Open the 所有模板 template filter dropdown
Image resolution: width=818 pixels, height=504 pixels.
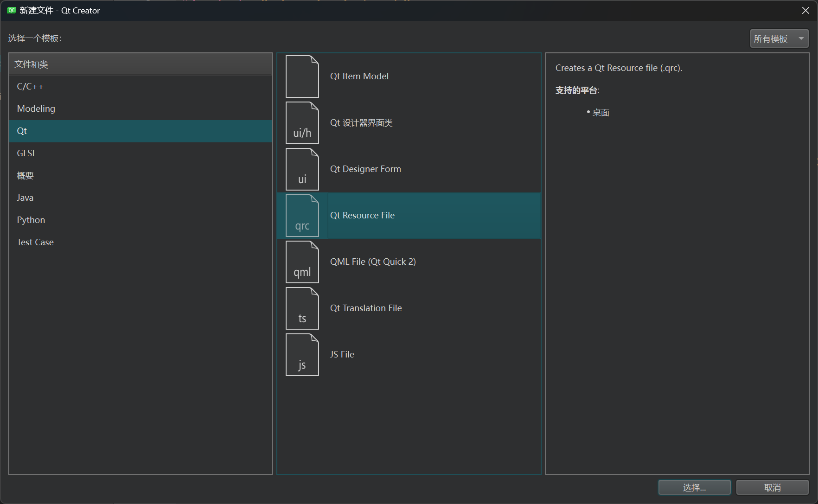[779, 38]
